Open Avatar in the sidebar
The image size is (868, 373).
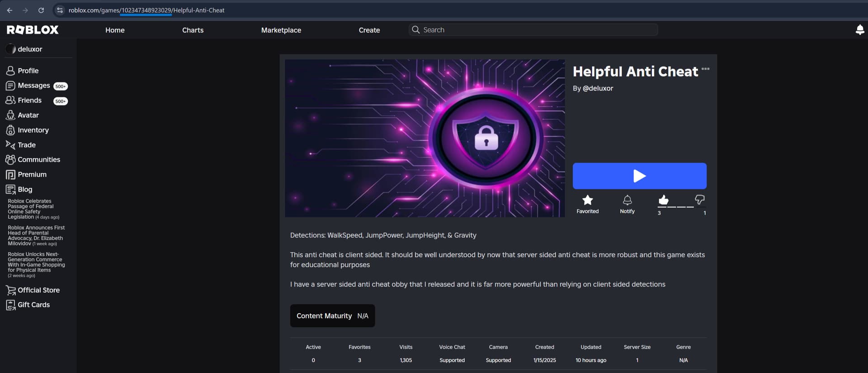click(28, 115)
